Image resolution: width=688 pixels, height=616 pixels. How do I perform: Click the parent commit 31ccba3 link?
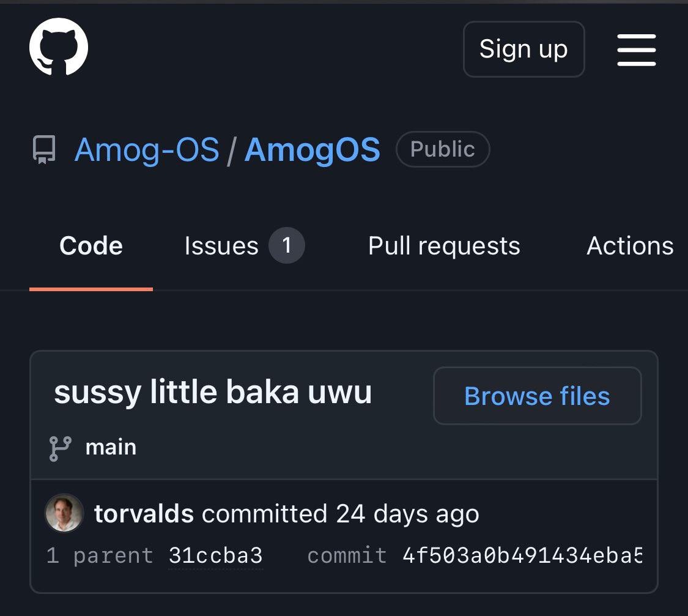(x=215, y=555)
